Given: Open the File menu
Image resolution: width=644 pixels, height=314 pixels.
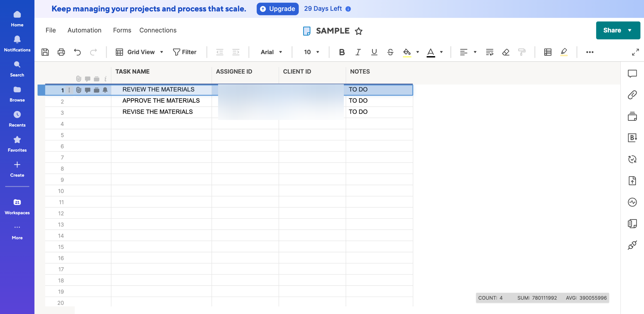Looking at the screenshot, I should pyautogui.click(x=51, y=30).
